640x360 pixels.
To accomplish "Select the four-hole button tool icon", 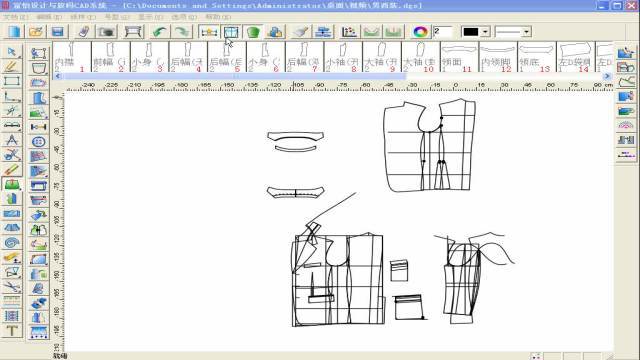I will click(38, 142).
